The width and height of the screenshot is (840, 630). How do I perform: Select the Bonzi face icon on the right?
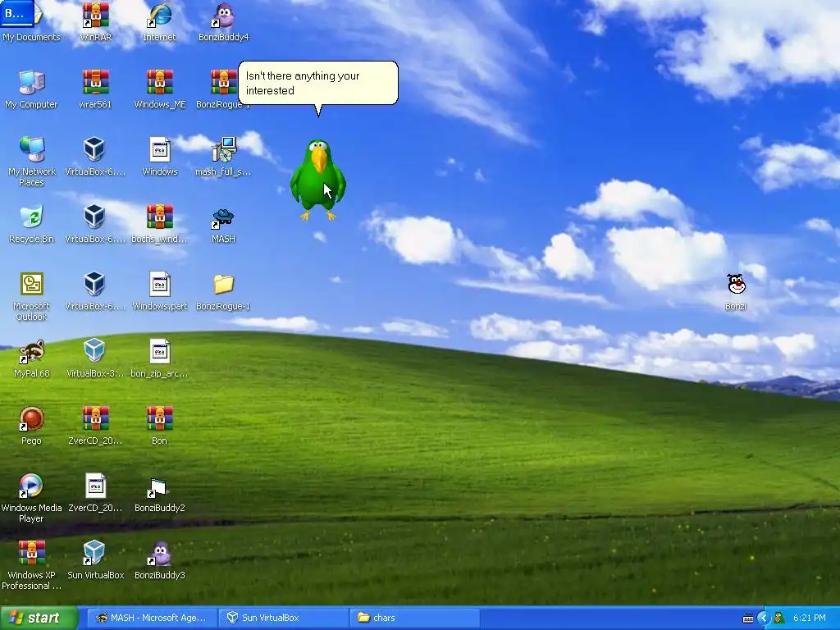[x=736, y=284]
